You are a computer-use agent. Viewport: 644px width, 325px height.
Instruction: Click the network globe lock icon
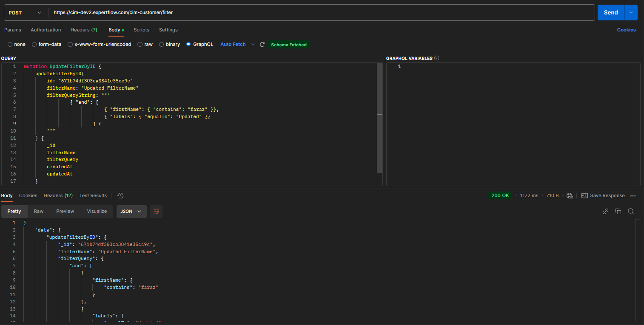[x=570, y=195]
